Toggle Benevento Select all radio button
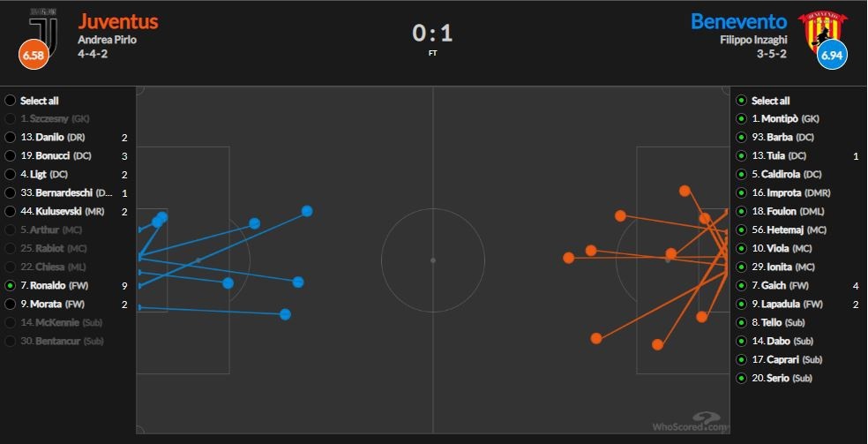 tap(741, 101)
